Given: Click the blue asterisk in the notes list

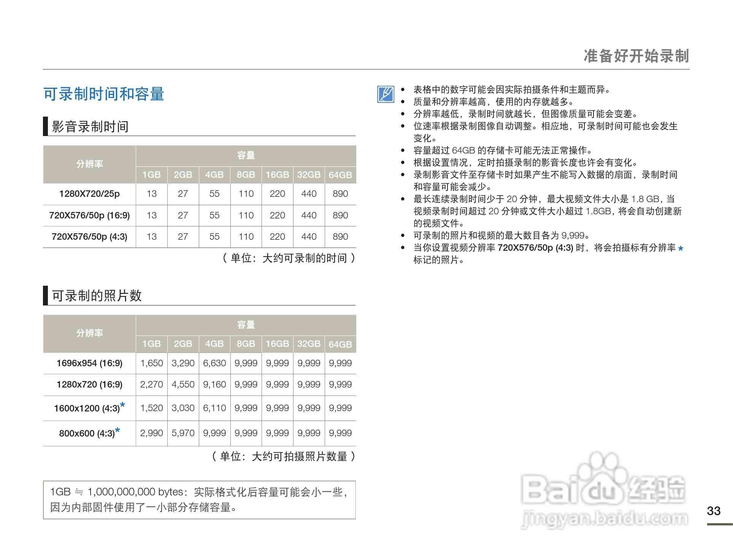Looking at the screenshot, I should 681,248.
